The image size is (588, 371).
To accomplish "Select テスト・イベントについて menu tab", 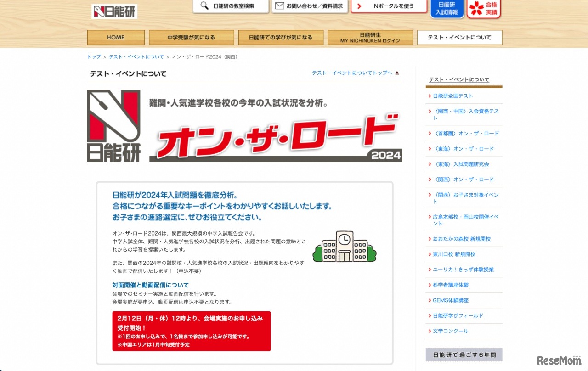I will pyautogui.click(x=459, y=38).
